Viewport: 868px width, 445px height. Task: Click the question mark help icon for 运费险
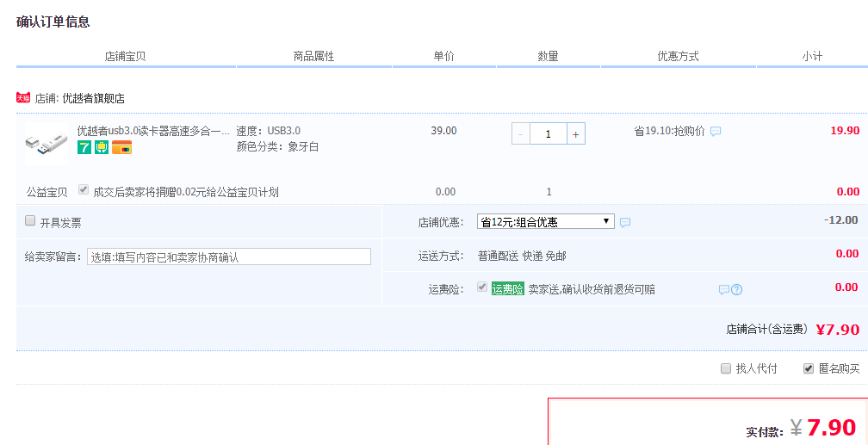[736, 289]
